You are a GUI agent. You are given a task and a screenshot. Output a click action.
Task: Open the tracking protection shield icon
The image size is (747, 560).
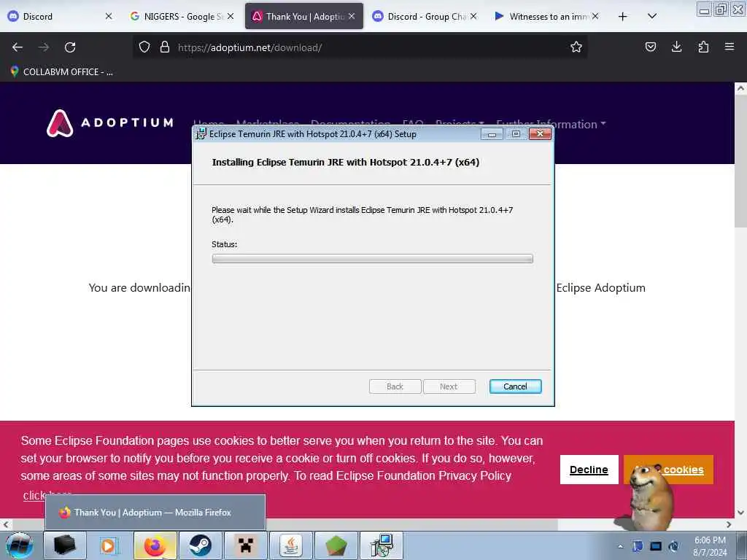144,47
